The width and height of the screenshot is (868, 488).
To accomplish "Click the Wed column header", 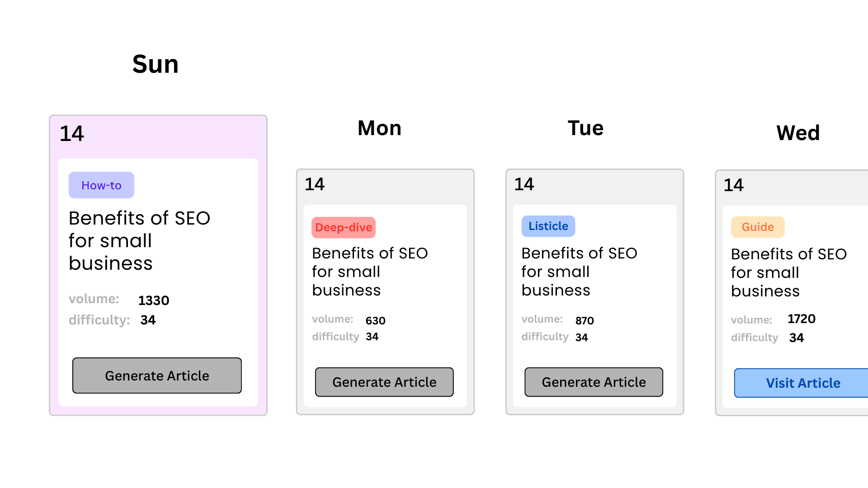I will 798,133.
